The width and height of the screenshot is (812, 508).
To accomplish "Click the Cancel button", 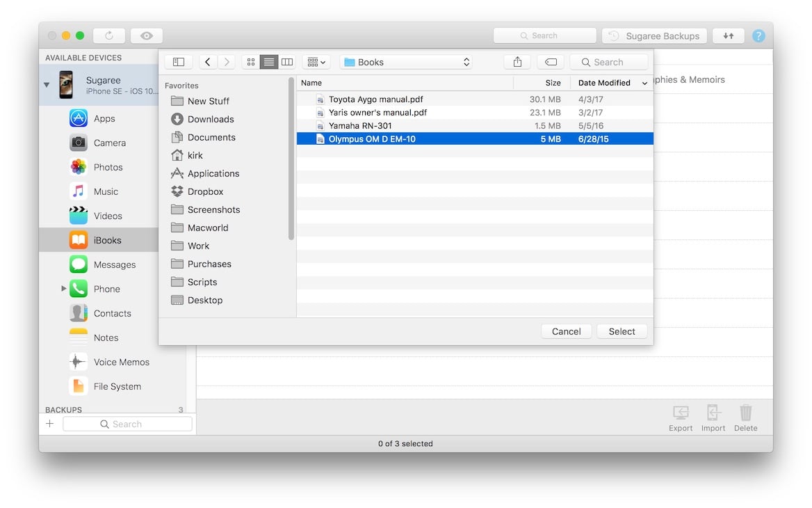I will pos(567,332).
